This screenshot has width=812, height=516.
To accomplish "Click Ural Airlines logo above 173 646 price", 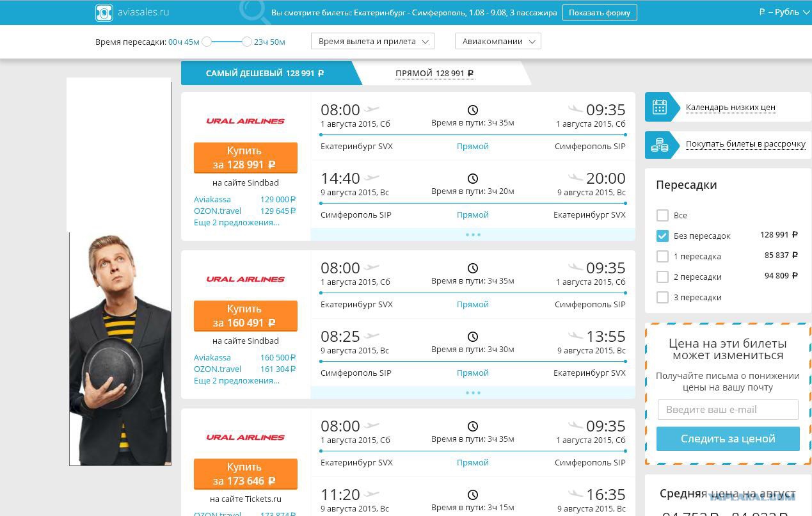I will tap(245, 437).
